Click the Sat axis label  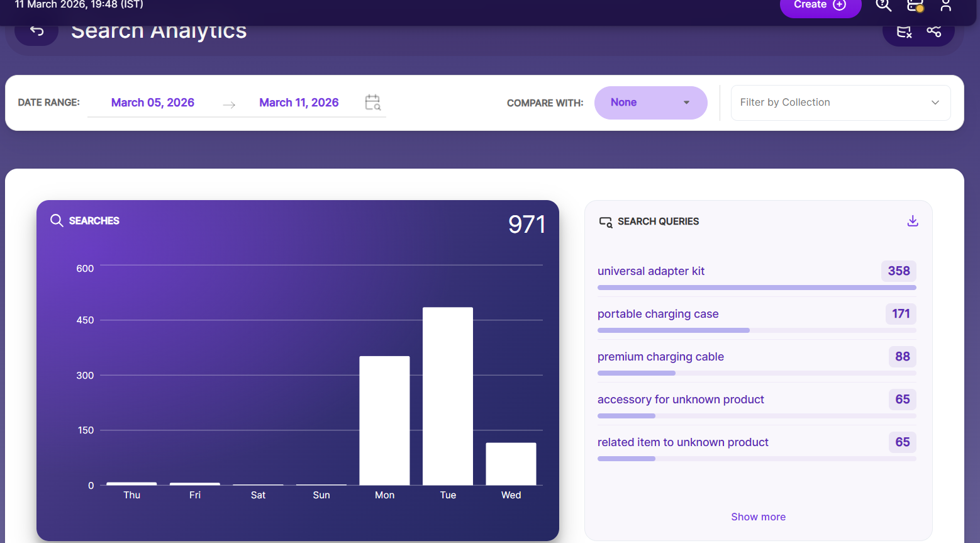tap(258, 495)
